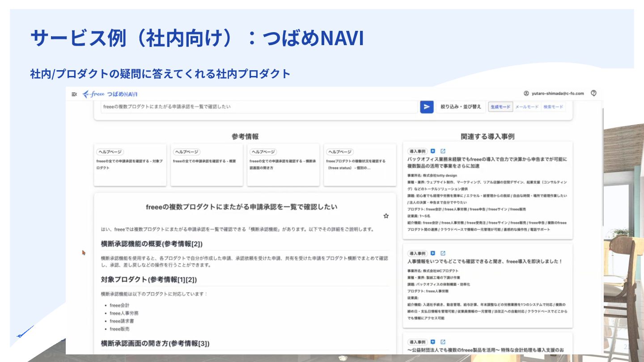Click 導入事例 tag on MCプロダクト case
Viewport: 644px width, 362px height.
tap(417, 253)
